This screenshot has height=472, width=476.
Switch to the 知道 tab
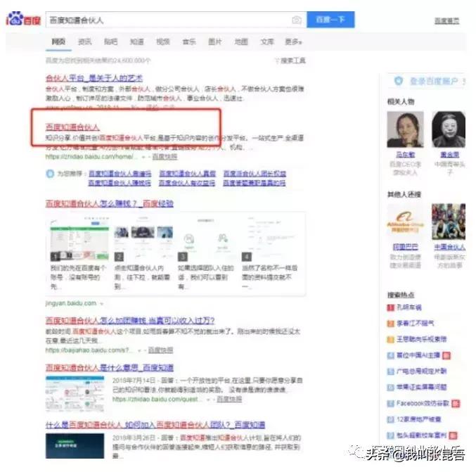point(137,42)
